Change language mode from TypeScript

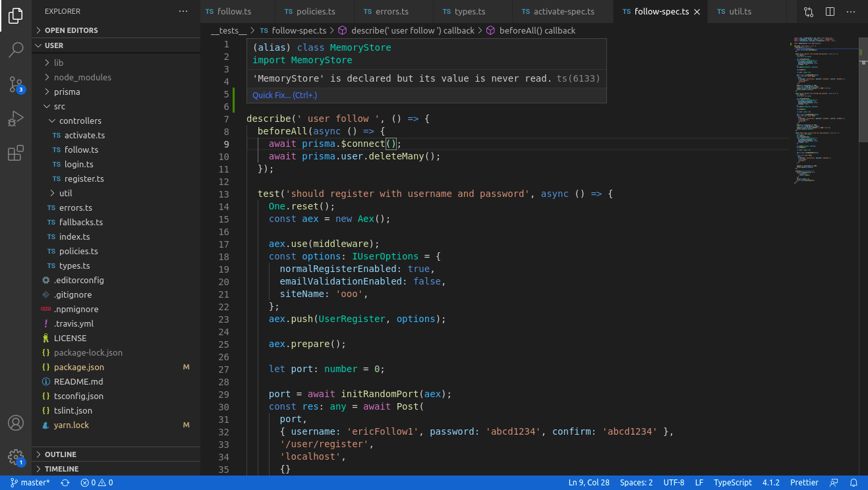pyautogui.click(x=732, y=483)
